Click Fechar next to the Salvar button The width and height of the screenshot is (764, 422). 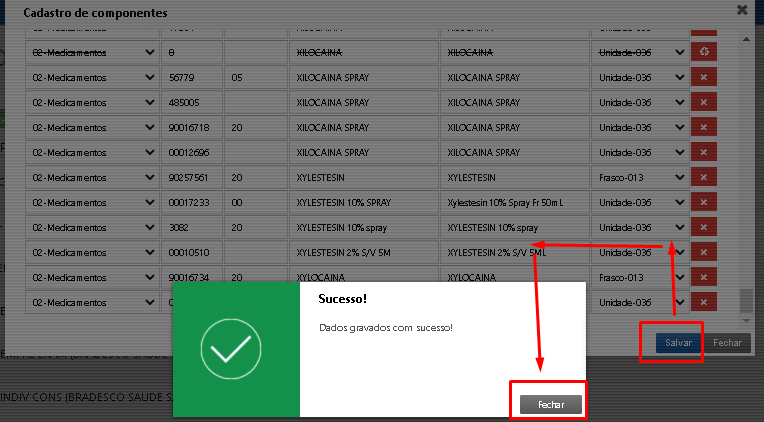[727, 343]
